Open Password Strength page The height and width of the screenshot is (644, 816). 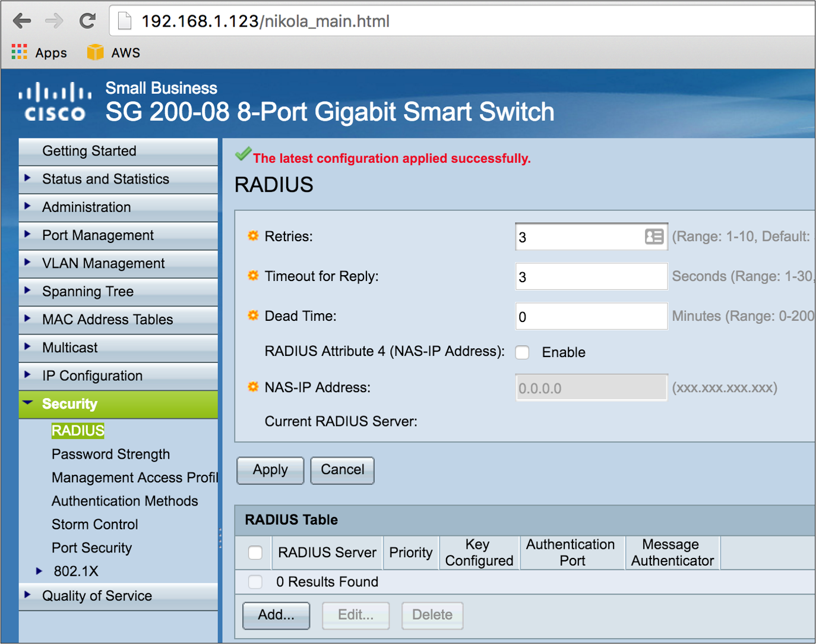pos(110,454)
